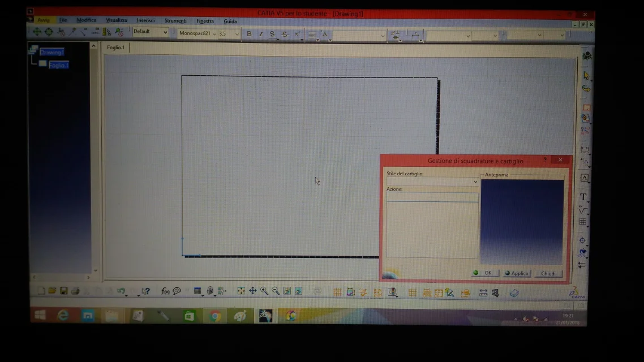644x362 pixels.
Task: Toggle bold text formatting
Action: coord(248,35)
